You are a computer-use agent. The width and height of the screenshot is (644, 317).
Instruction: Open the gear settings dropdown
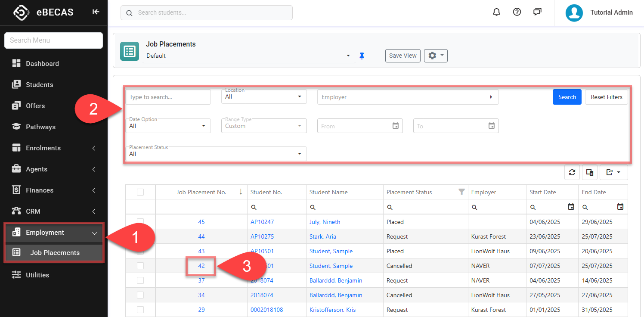click(436, 56)
